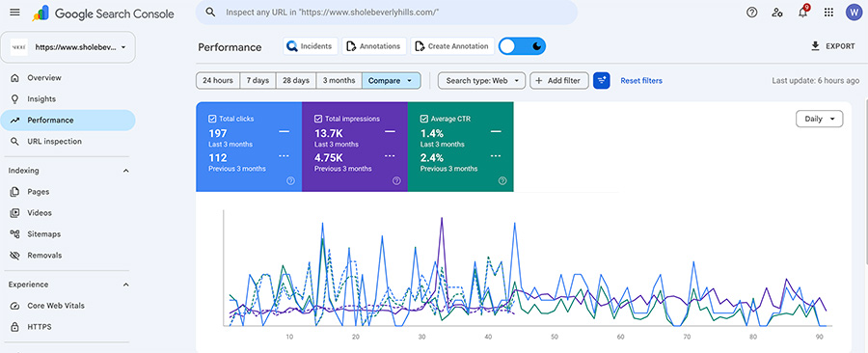Image resolution: width=868 pixels, height=353 pixels.
Task: Click the Insights lightbulb icon
Action: tap(14, 99)
